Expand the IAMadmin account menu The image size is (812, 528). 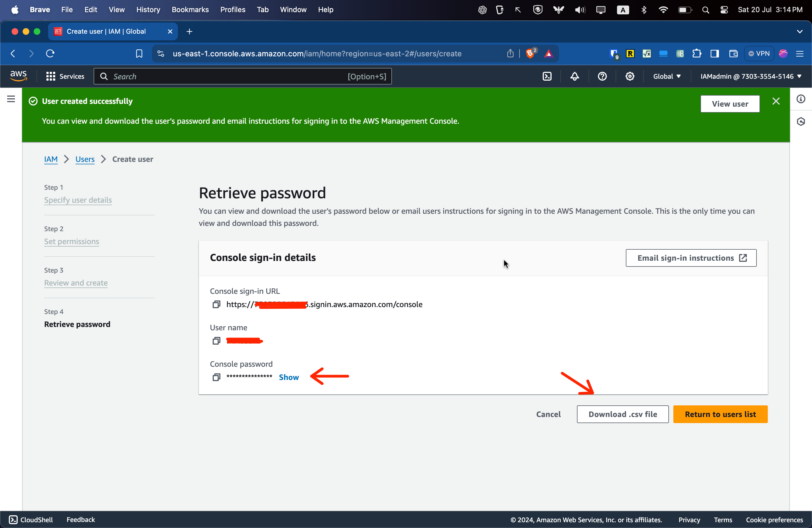coord(751,76)
